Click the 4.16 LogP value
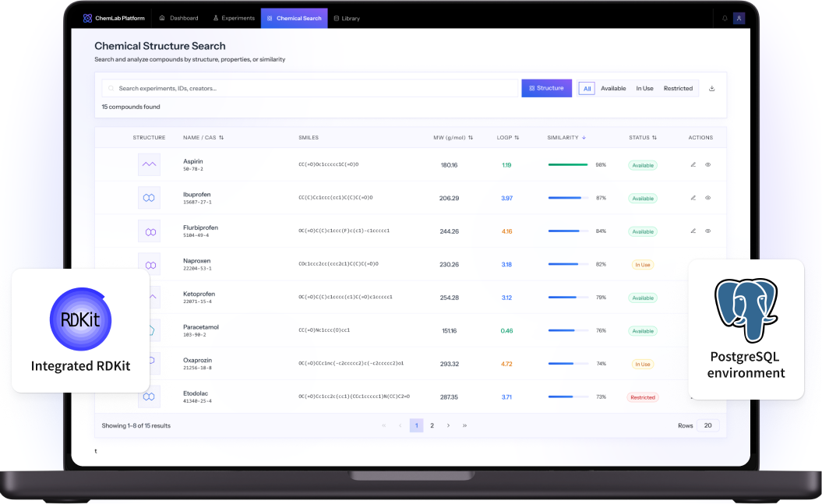822x504 pixels. pos(506,231)
